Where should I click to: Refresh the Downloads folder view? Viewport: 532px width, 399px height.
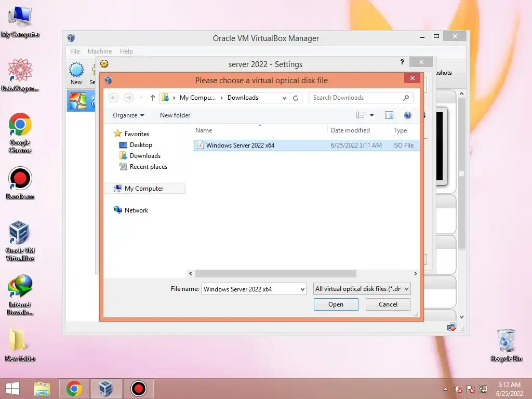pos(296,98)
